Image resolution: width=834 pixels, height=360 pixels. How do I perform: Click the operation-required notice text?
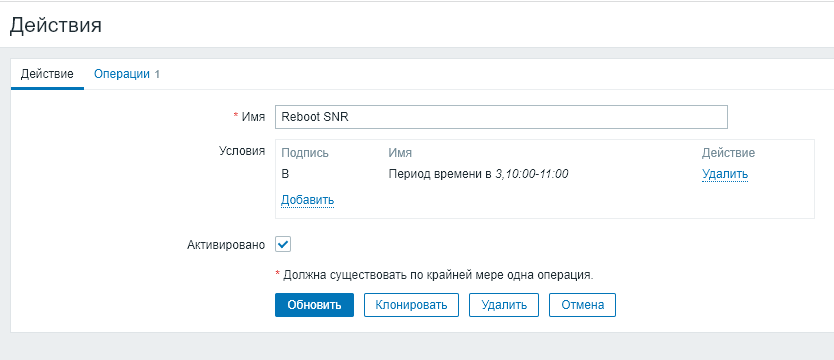click(x=433, y=275)
